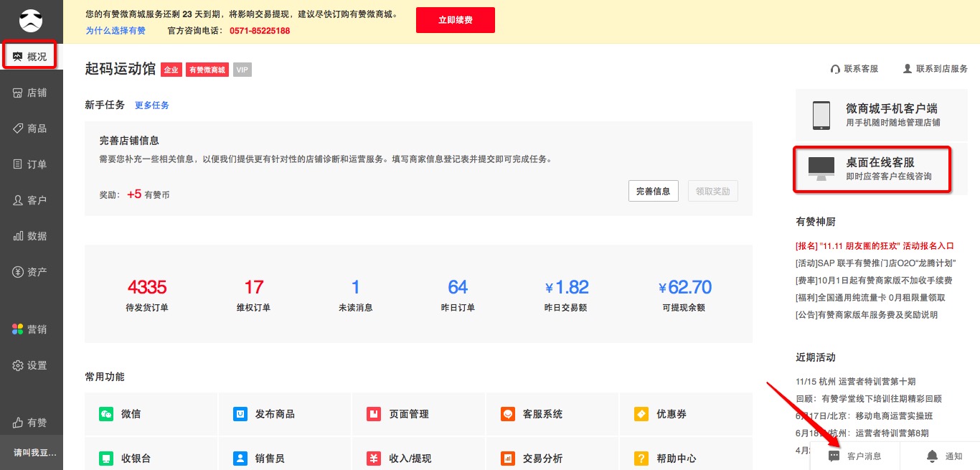Image resolution: width=980 pixels, height=470 pixels.
Task: Open the 移动电商运营实操班 link
Action: (x=864, y=416)
